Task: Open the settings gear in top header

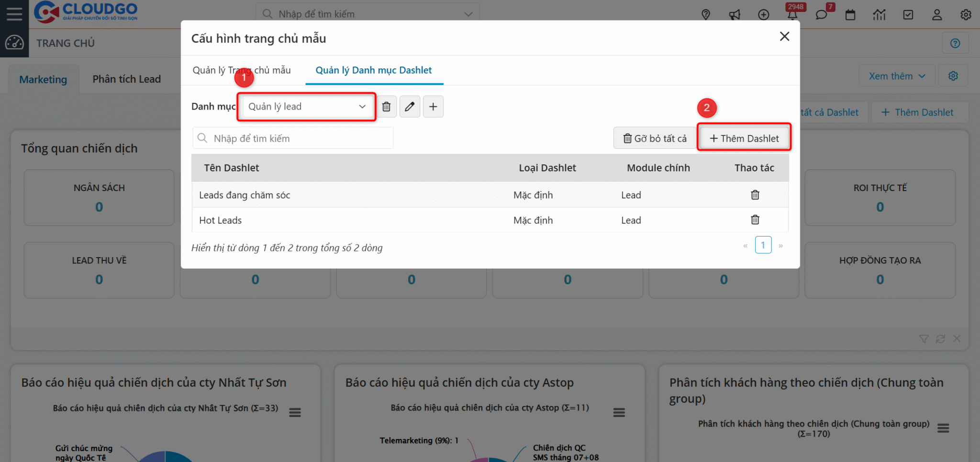Action: pyautogui.click(x=966, y=15)
